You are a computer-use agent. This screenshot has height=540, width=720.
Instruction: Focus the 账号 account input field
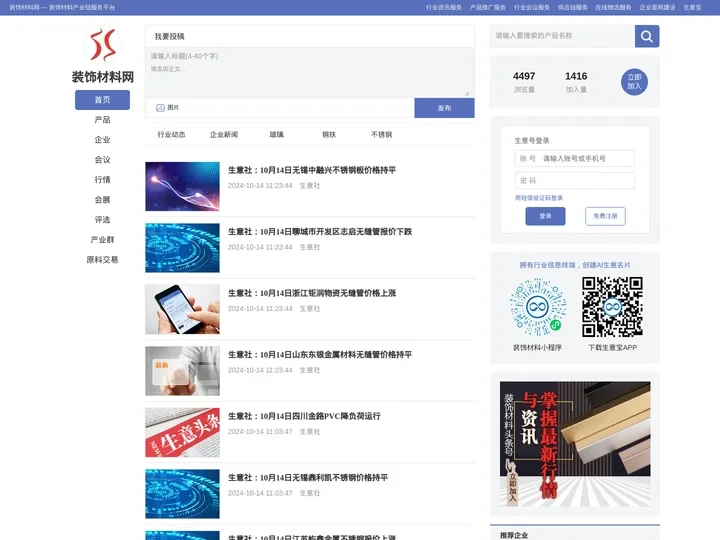(575, 158)
